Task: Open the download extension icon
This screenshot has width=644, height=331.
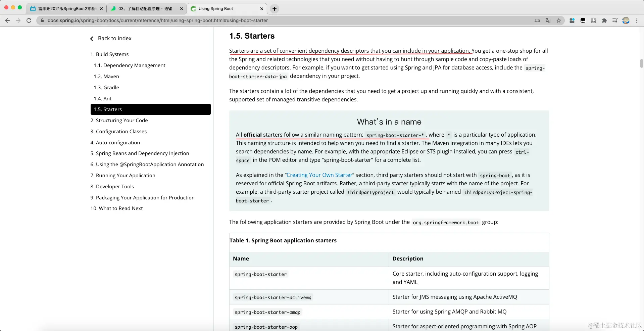Action: 594,20
